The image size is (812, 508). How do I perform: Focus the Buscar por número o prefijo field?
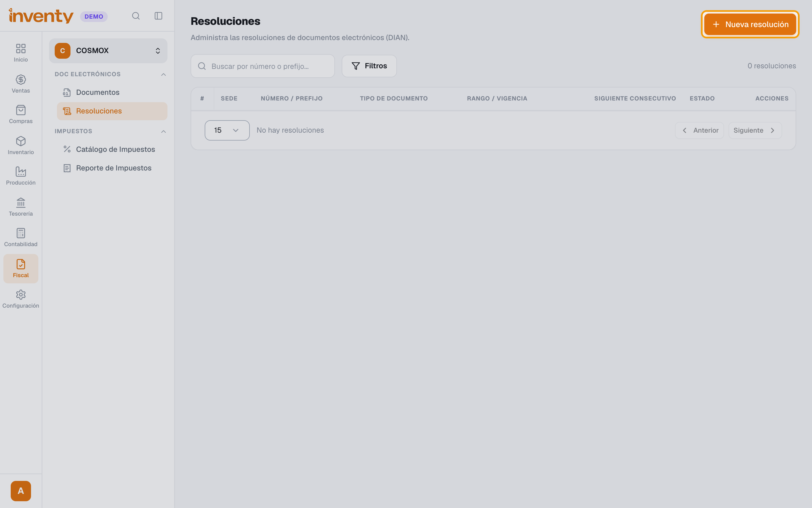[263, 66]
